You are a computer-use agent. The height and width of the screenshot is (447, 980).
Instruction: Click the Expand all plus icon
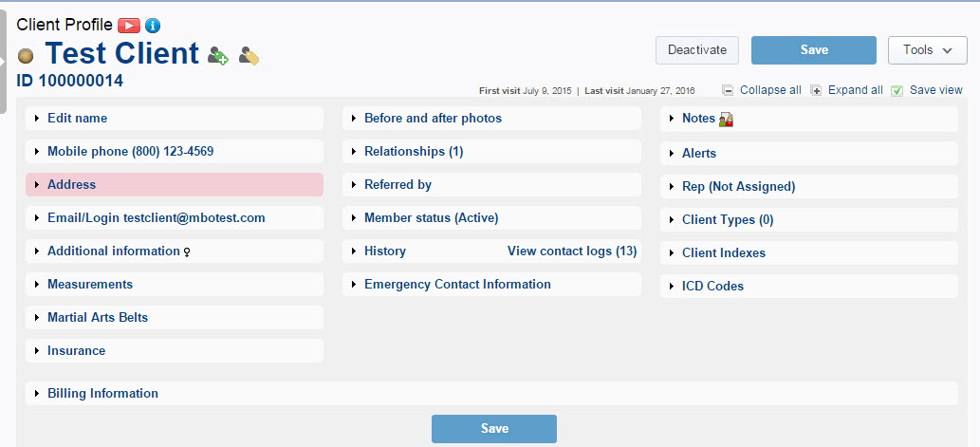click(x=816, y=91)
